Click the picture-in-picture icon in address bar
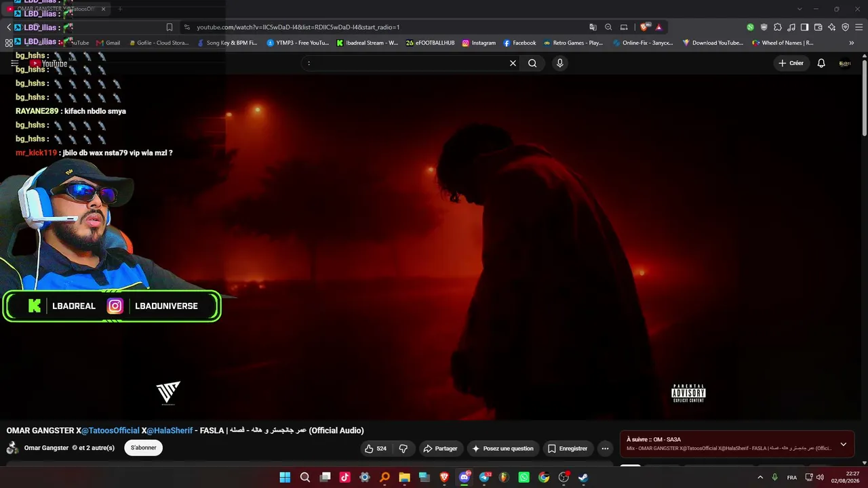 point(624,27)
